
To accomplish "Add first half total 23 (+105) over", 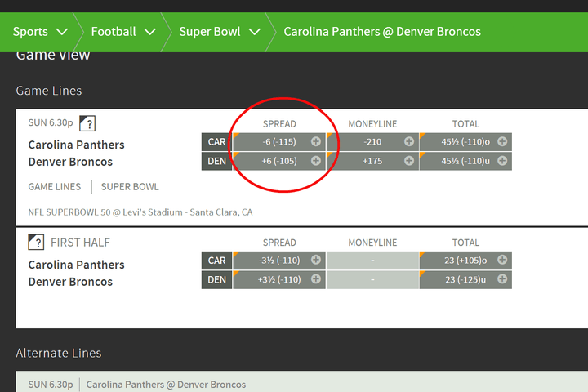I will tap(465, 261).
